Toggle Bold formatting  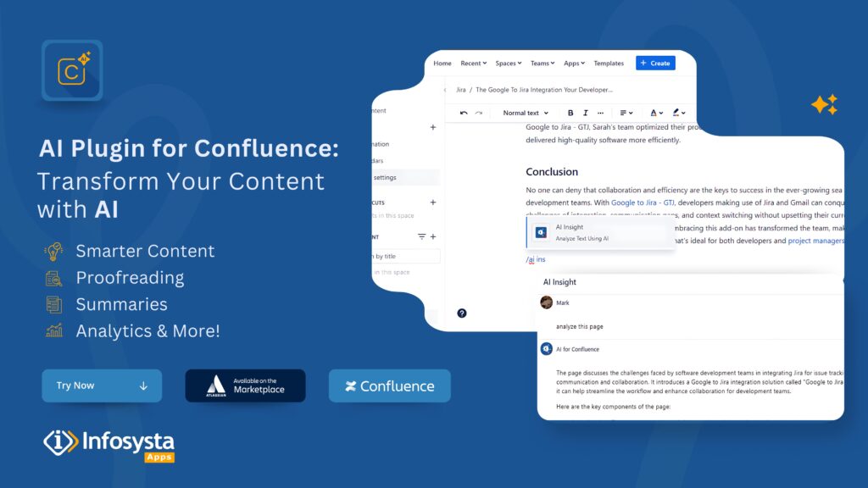(570, 113)
